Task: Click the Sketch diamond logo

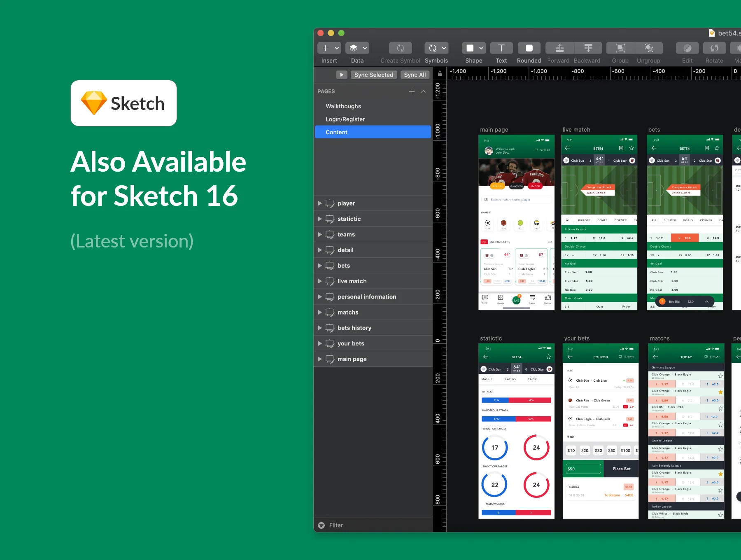Action: (x=94, y=103)
